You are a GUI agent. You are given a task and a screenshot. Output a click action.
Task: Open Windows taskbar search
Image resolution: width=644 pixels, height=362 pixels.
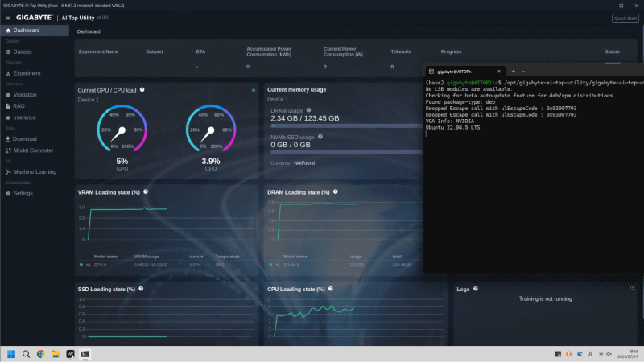26,354
